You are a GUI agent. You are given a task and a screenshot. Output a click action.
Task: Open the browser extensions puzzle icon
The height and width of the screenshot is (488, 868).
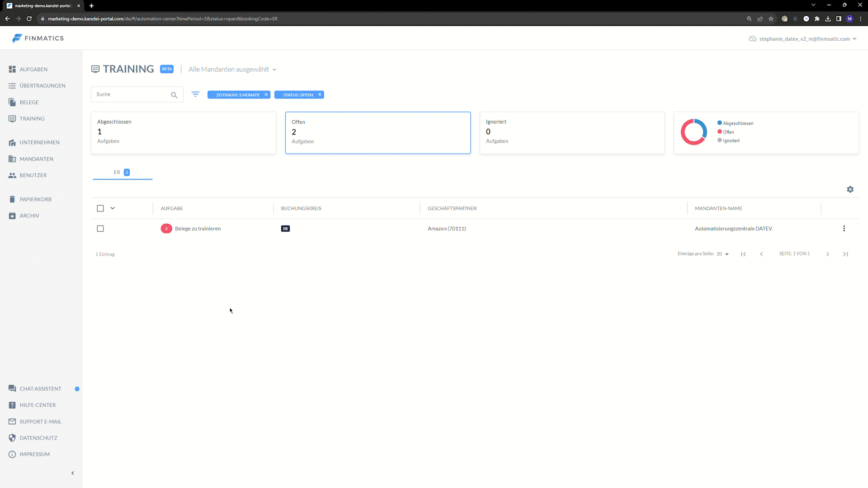click(817, 19)
